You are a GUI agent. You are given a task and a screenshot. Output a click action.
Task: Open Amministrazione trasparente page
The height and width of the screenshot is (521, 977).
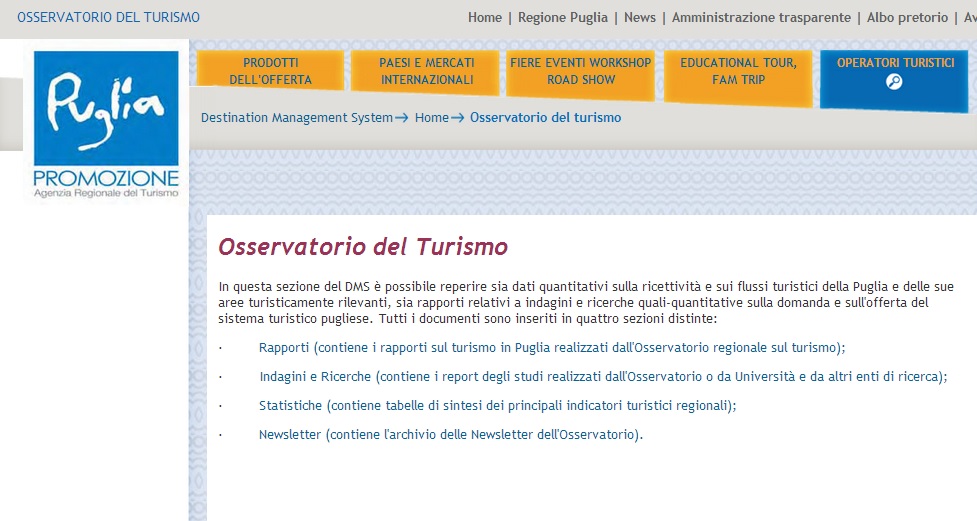(x=761, y=18)
